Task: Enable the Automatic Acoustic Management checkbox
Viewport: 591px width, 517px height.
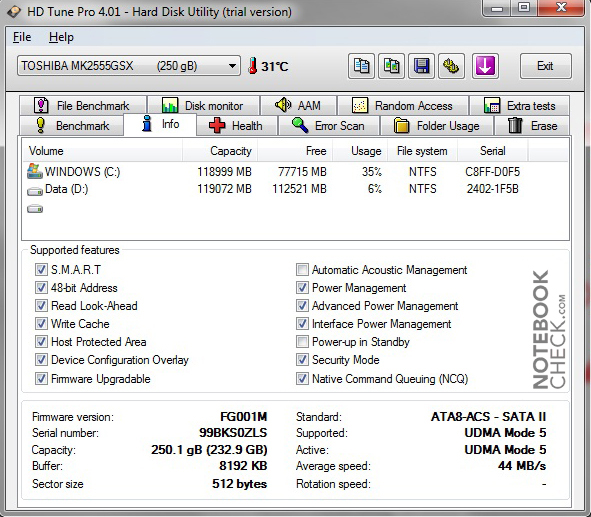Action: click(302, 269)
